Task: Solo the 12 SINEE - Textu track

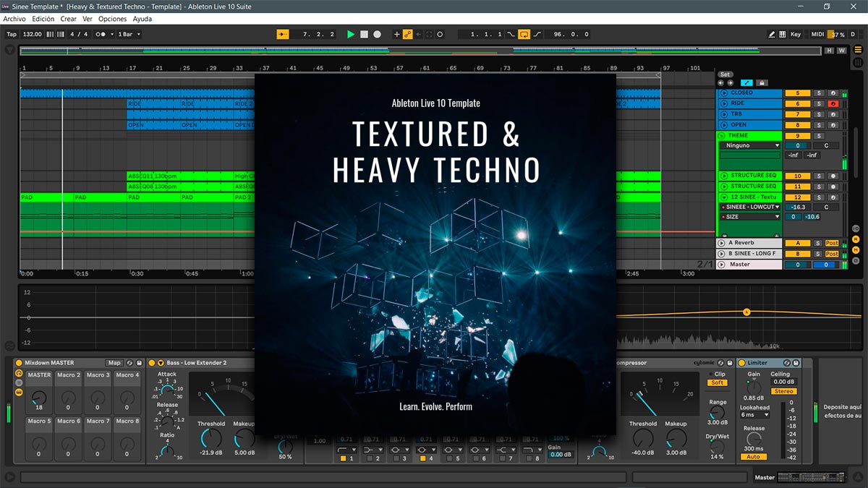Action: [819, 197]
